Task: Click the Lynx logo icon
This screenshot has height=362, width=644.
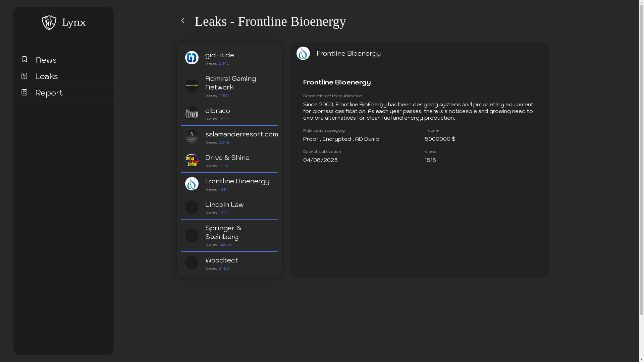Action: (x=49, y=22)
